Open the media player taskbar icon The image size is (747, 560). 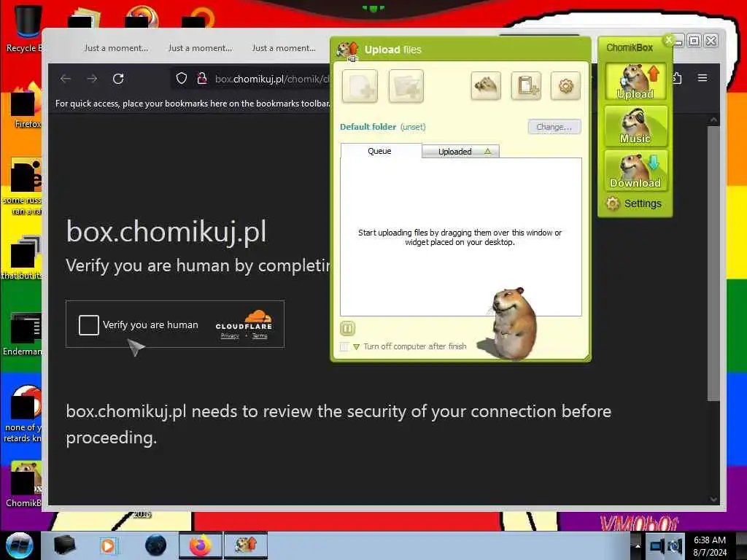tap(108, 545)
